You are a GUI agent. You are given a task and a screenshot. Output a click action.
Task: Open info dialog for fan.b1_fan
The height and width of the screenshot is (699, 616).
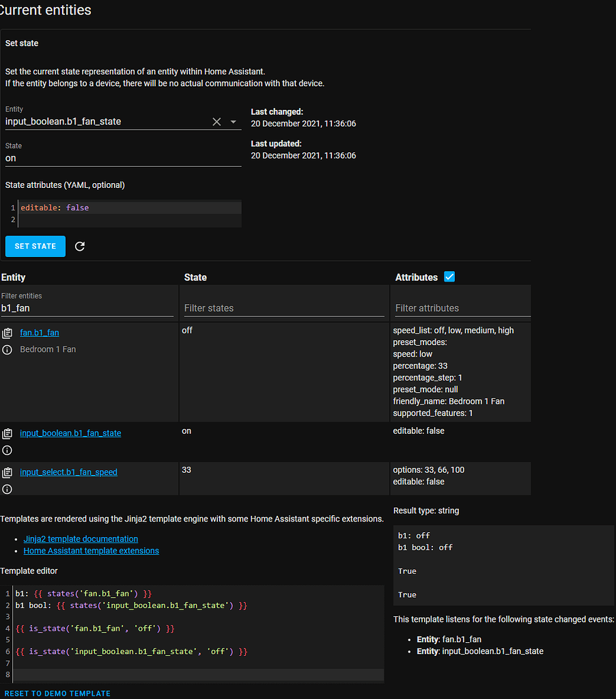click(x=8, y=349)
